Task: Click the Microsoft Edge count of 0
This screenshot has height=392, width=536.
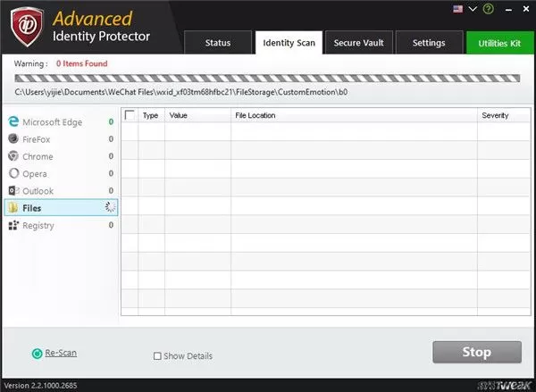Action: point(111,121)
